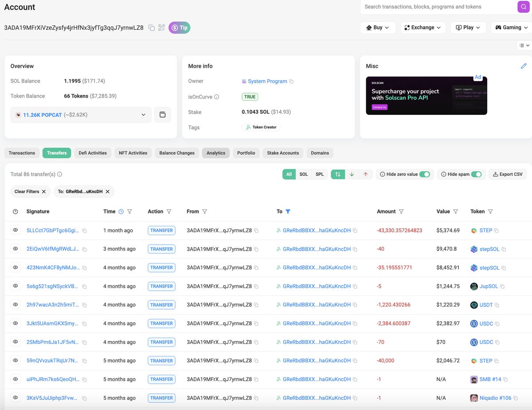Viewport: 532px width, 410px height.
Task: Open the Amount column filter
Action: coord(401,212)
